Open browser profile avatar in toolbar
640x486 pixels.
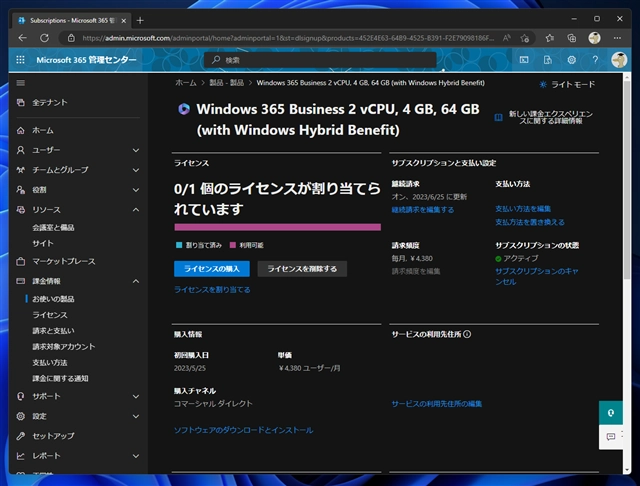coord(594,38)
